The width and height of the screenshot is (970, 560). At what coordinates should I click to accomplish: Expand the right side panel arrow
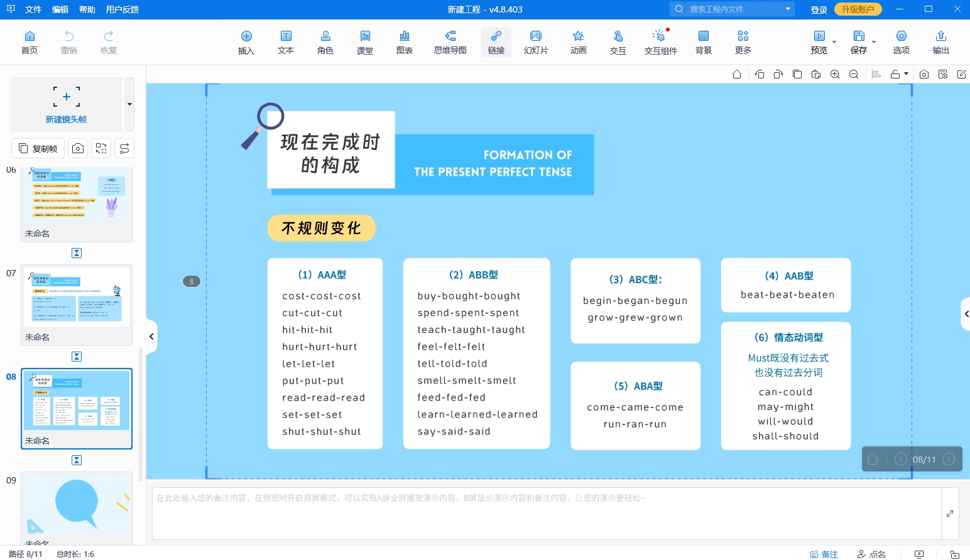[966, 314]
